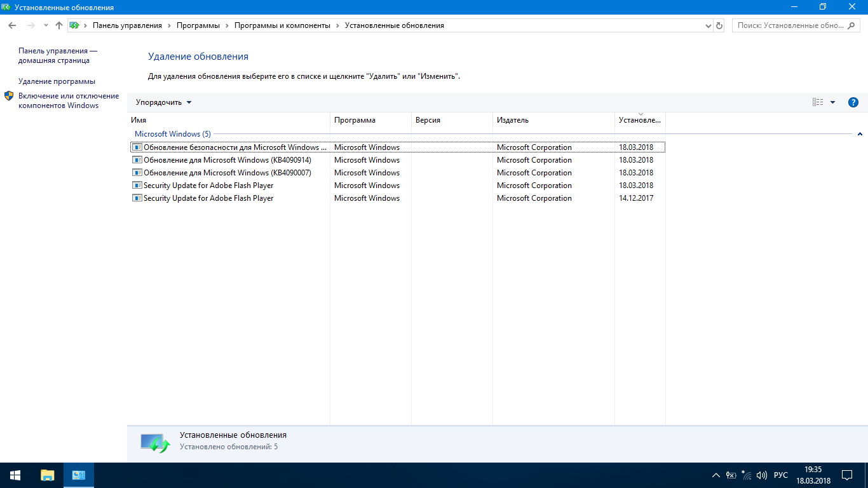Open File Explorer from the taskbar
The height and width of the screenshot is (488, 868).
click(x=48, y=475)
